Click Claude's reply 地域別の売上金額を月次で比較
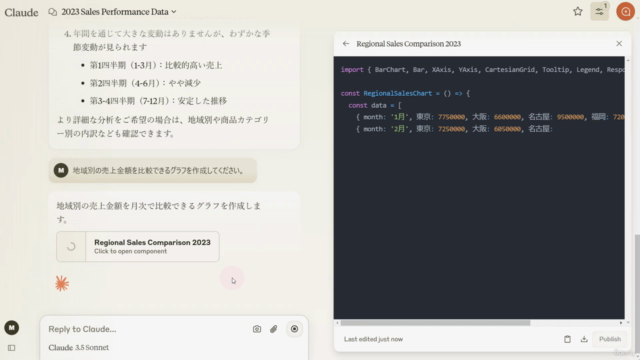640x360 pixels. pos(159,212)
